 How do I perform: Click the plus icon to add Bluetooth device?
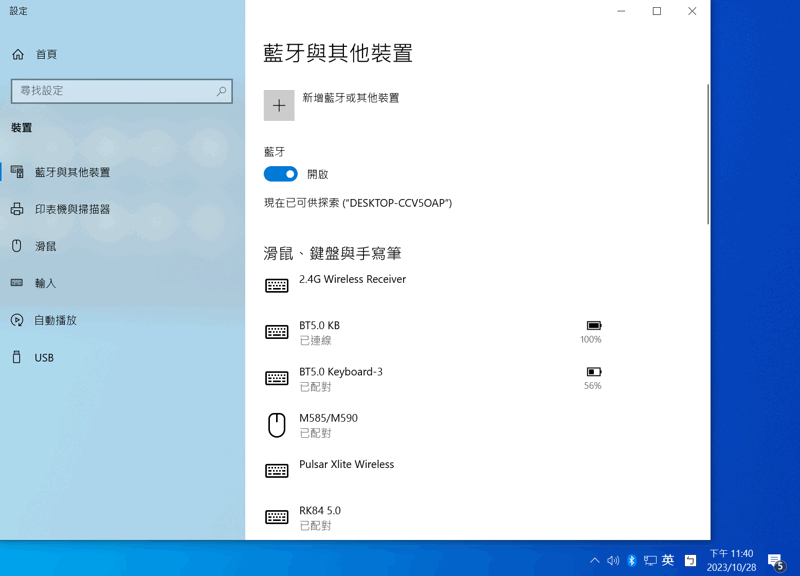pyautogui.click(x=279, y=106)
